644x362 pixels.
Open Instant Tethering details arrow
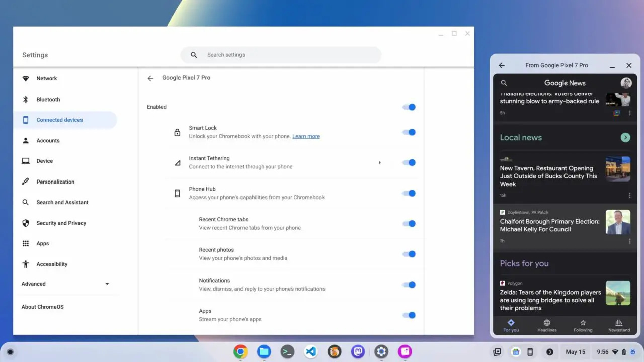pyautogui.click(x=380, y=163)
